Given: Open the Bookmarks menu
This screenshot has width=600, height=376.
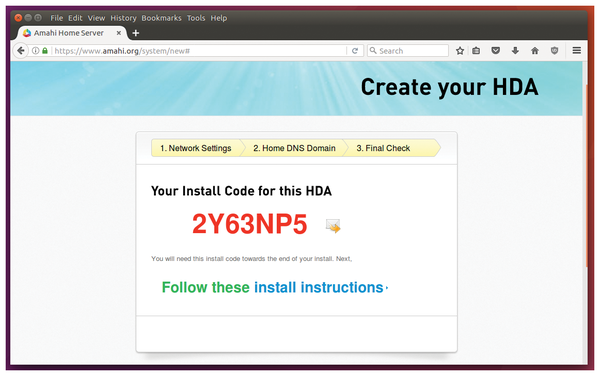Looking at the screenshot, I should 161,18.
